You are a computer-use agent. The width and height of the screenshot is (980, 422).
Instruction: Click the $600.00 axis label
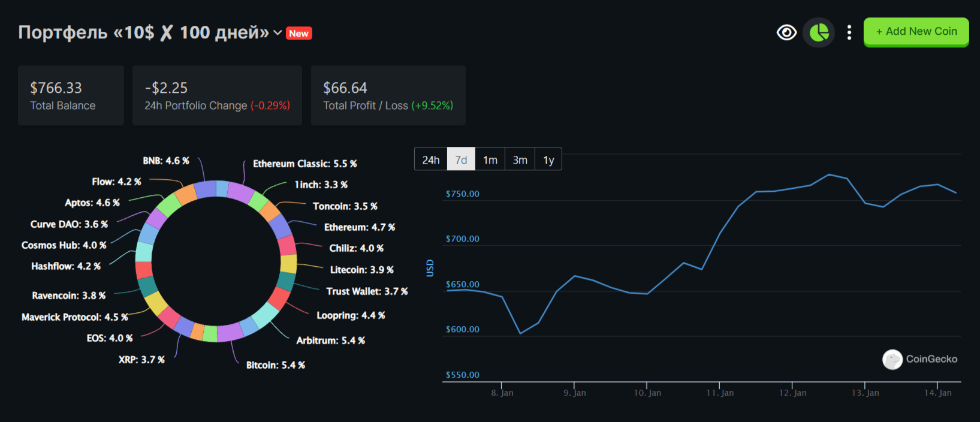tap(463, 329)
